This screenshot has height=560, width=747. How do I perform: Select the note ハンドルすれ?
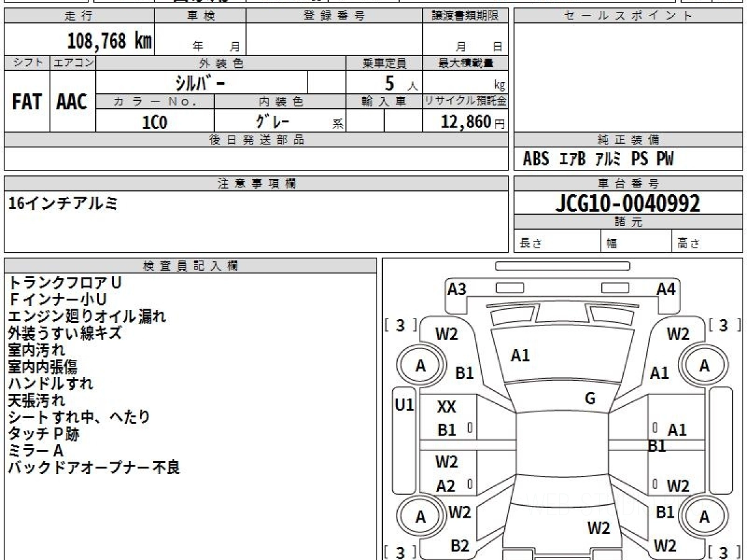click(50, 383)
